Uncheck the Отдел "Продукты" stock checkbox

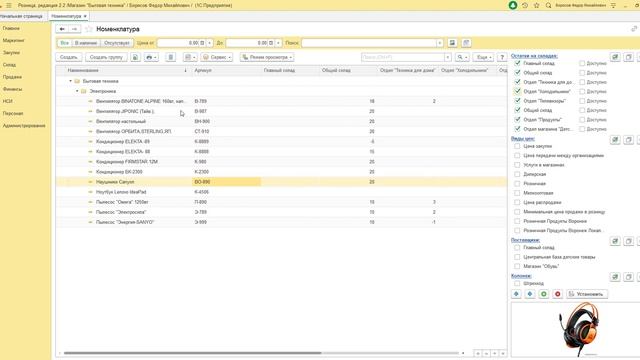point(518,119)
